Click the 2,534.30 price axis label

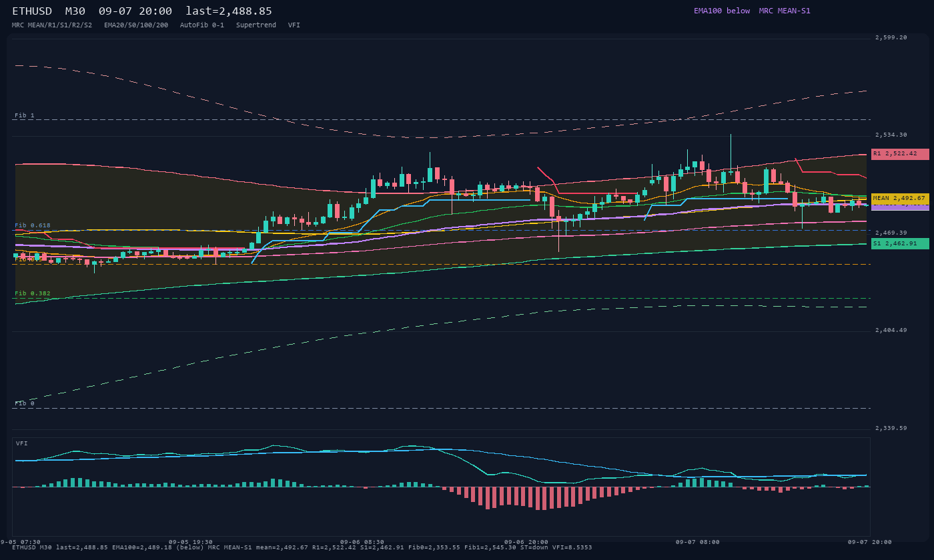[x=891, y=135]
